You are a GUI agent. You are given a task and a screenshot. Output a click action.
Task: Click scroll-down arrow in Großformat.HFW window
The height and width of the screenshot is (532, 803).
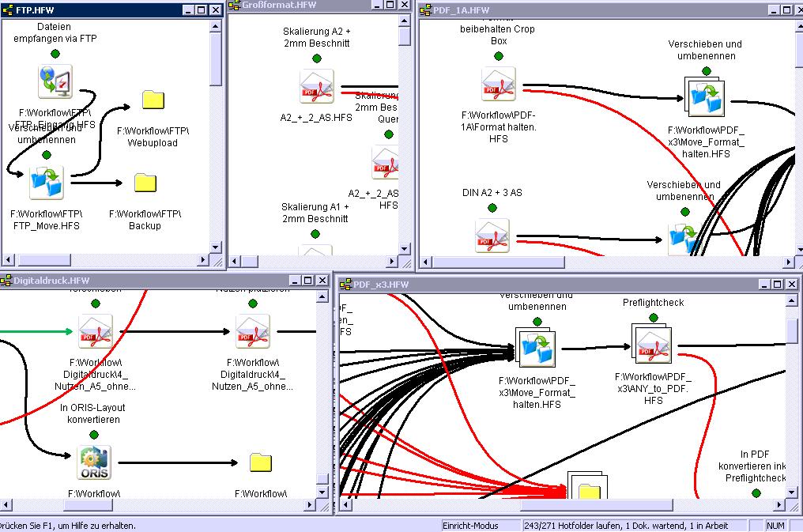click(404, 248)
